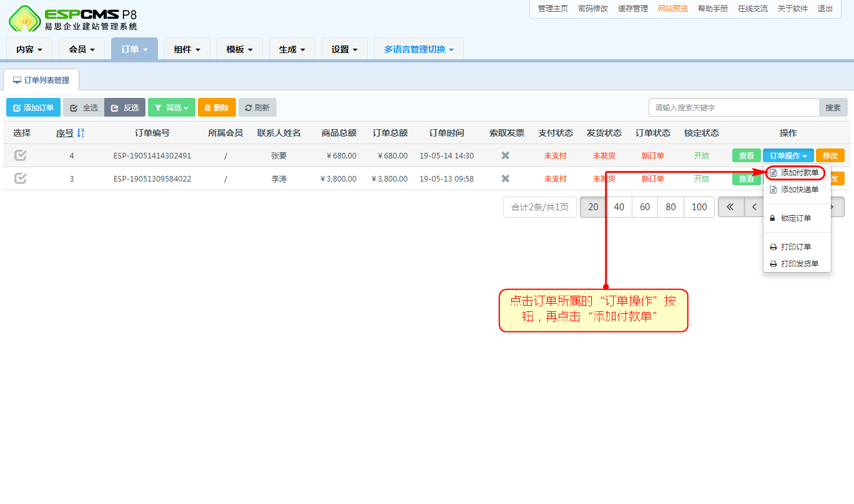Viewport: 854px width, 504px height.
Task: Go to the first page with double-arrow button
Action: coord(730,207)
